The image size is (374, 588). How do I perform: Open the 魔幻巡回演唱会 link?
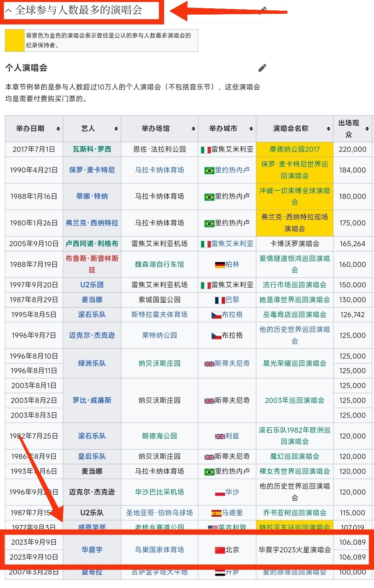(295, 457)
